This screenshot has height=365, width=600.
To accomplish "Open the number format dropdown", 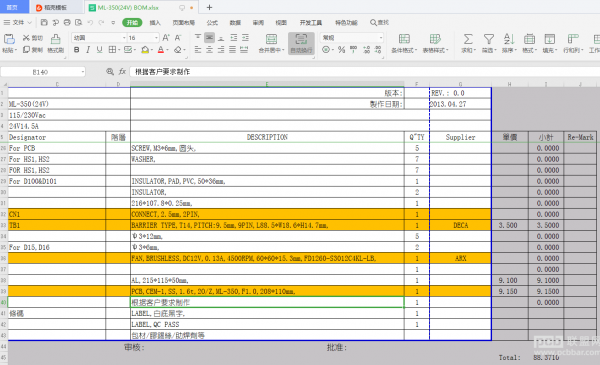I will [x=381, y=38].
